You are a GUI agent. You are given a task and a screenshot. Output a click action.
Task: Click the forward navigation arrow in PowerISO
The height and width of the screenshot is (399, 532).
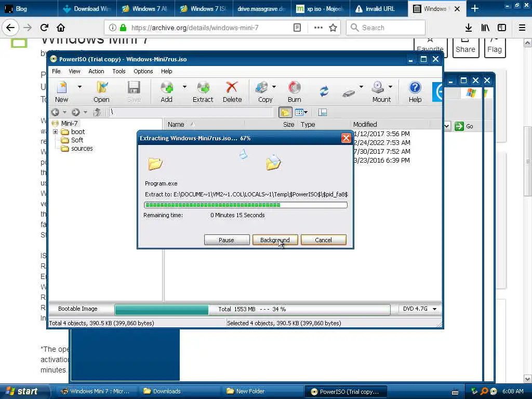click(76, 112)
